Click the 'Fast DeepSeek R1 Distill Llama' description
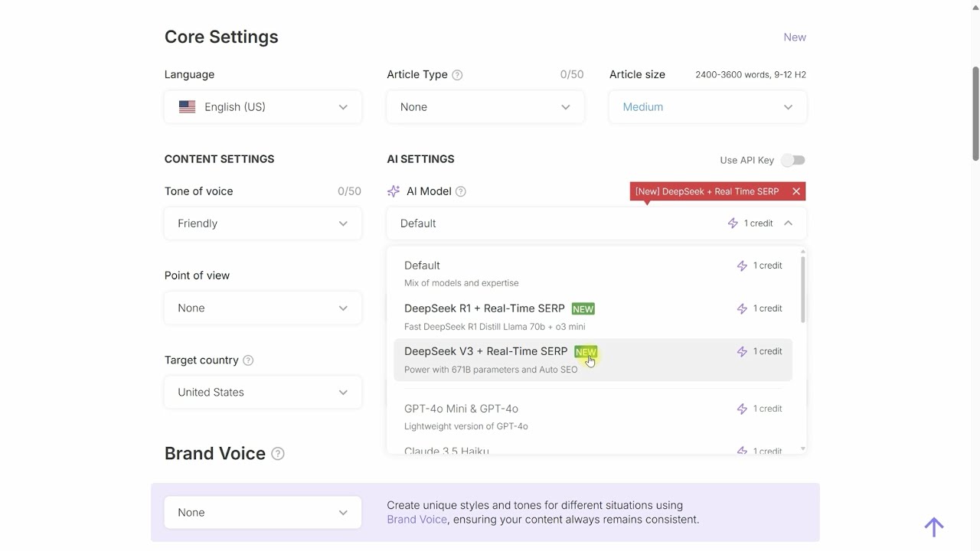The width and height of the screenshot is (980, 551). tap(495, 327)
